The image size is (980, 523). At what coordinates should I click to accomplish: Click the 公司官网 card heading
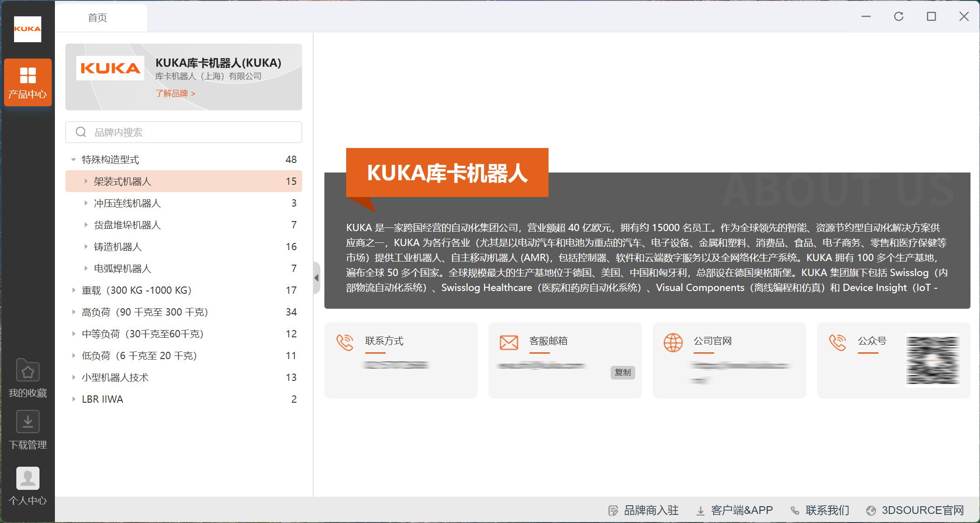coord(712,341)
